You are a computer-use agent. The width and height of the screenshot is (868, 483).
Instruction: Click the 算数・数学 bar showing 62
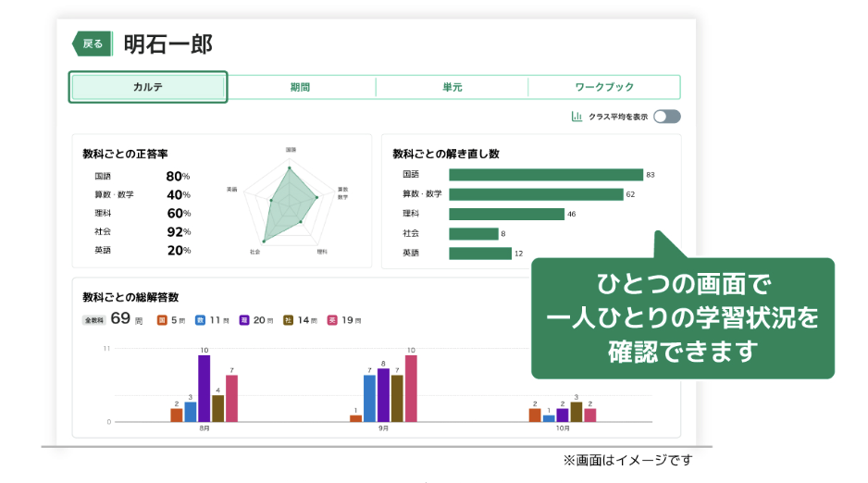click(535, 194)
